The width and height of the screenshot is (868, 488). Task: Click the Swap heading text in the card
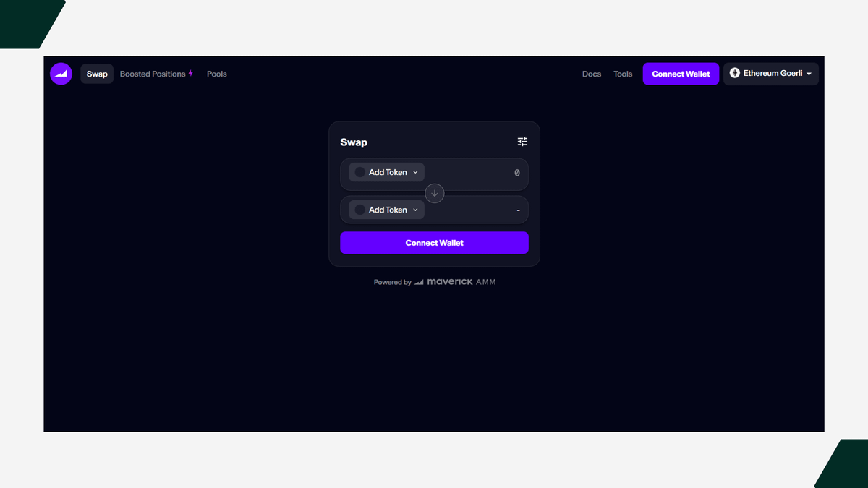pos(354,142)
